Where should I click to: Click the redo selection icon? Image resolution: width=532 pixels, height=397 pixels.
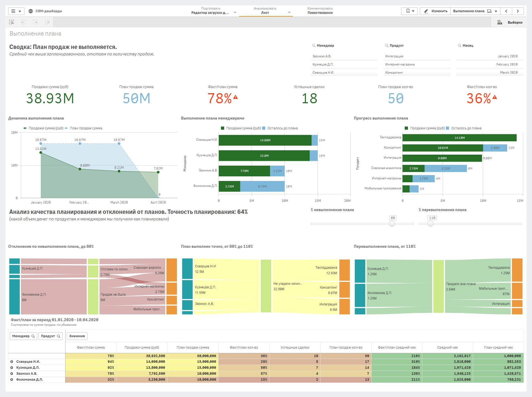point(35,22)
